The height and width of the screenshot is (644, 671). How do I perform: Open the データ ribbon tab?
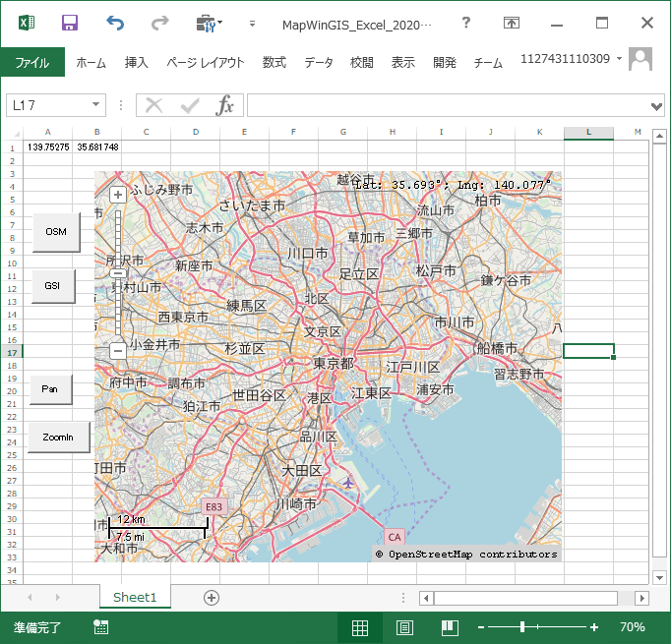(x=319, y=62)
